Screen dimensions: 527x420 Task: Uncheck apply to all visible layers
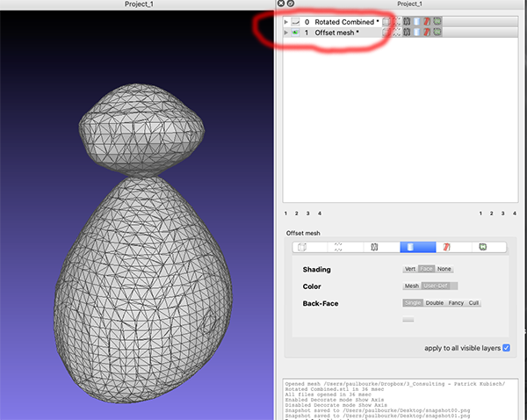pyautogui.click(x=506, y=348)
